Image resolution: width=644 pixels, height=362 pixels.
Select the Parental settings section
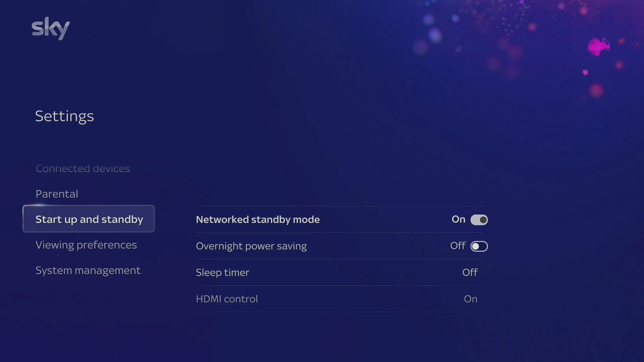coord(57,194)
